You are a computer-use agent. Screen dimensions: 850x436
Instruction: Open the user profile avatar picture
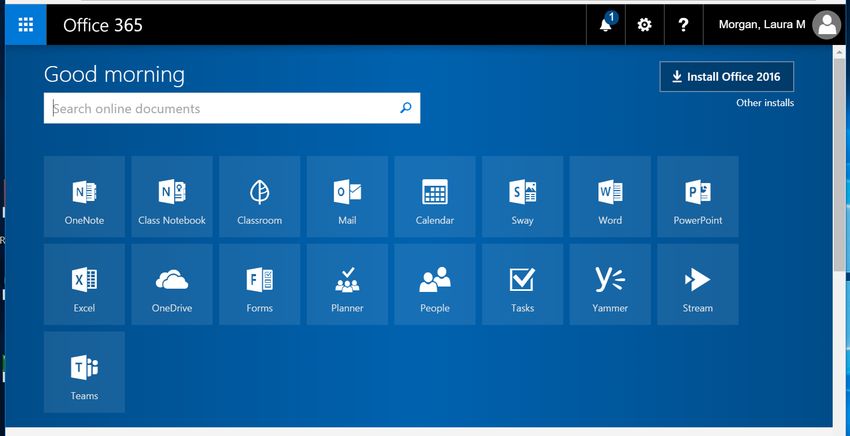pyautogui.click(x=827, y=25)
